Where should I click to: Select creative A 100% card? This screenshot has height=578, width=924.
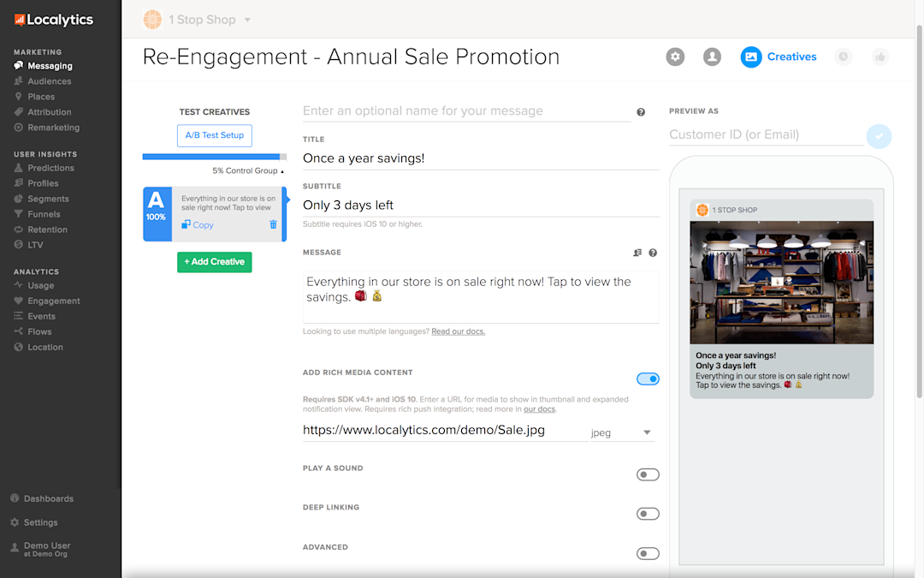[x=215, y=214]
